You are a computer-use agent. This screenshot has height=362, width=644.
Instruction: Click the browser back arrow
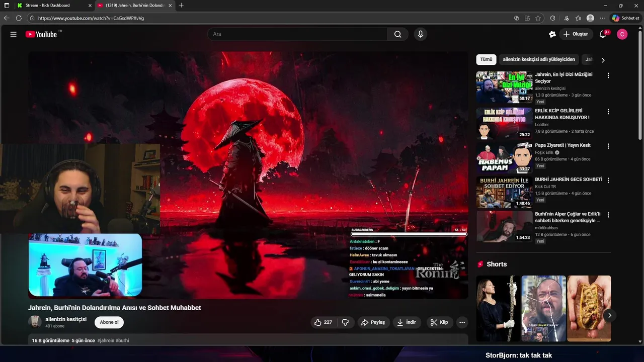coord(7,18)
